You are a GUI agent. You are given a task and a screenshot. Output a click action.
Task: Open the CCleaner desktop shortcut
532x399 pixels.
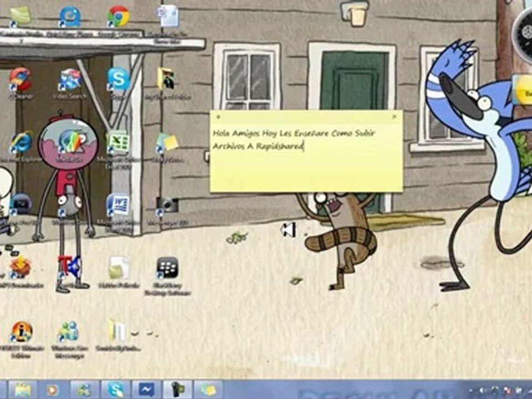(21, 79)
